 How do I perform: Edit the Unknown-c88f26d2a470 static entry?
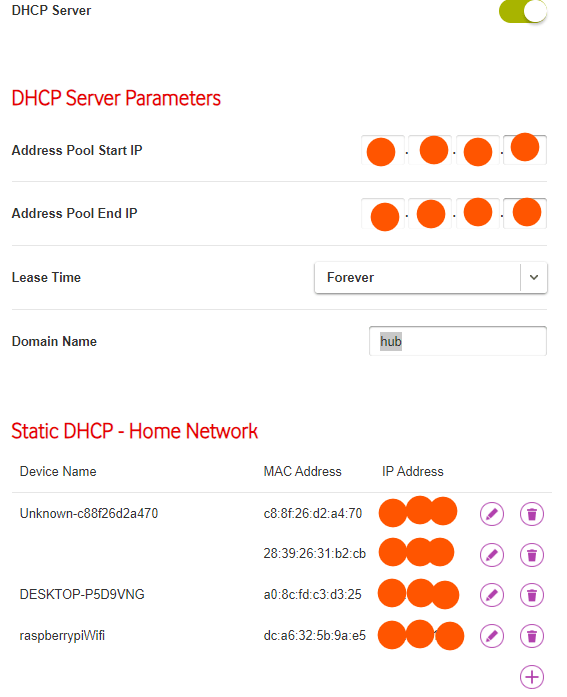pyautogui.click(x=492, y=514)
